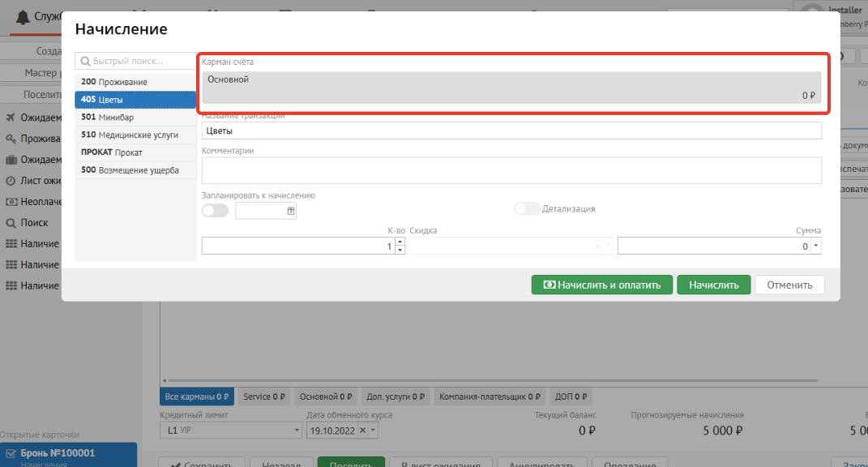Focus the Быстрый поиск search field
This screenshot has width=868, height=467.
135,61
